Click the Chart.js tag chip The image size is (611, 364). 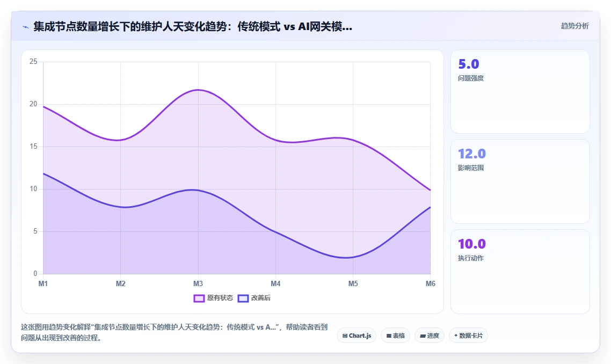pos(357,336)
